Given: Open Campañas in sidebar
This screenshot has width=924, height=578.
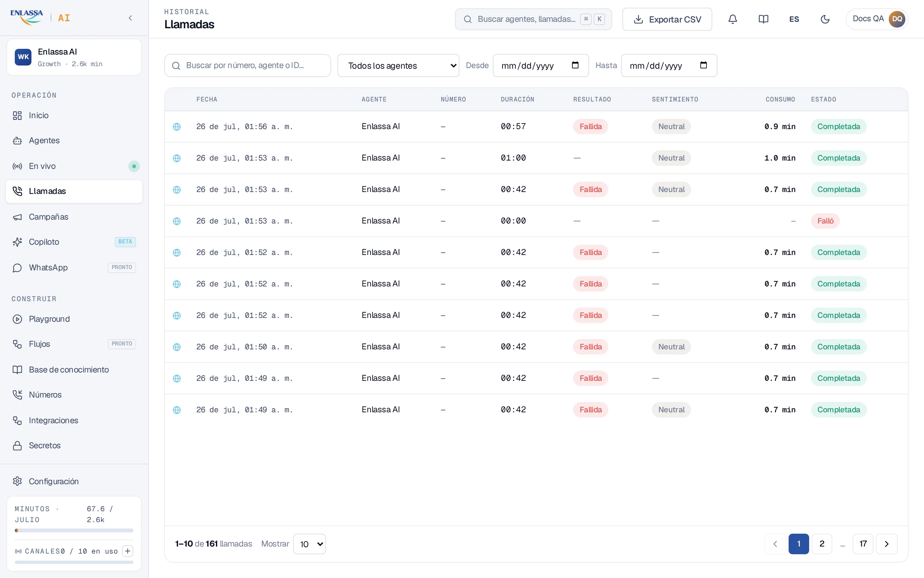Looking at the screenshot, I should click(x=74, y=217).
